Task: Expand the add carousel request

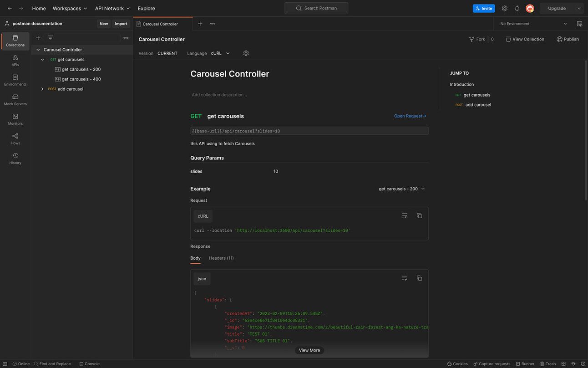Action: (x=42, y=89)
